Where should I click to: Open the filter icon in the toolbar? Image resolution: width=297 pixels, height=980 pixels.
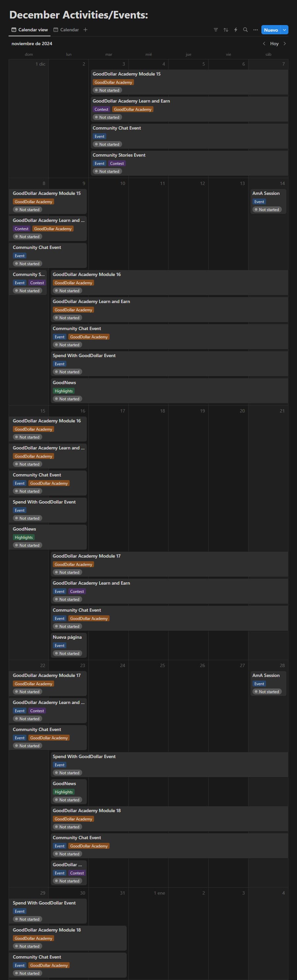216,30
